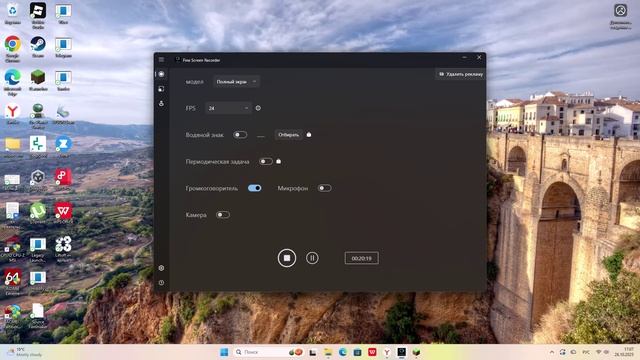Select the record tab icon in recorder sidebar

(162, 74)
